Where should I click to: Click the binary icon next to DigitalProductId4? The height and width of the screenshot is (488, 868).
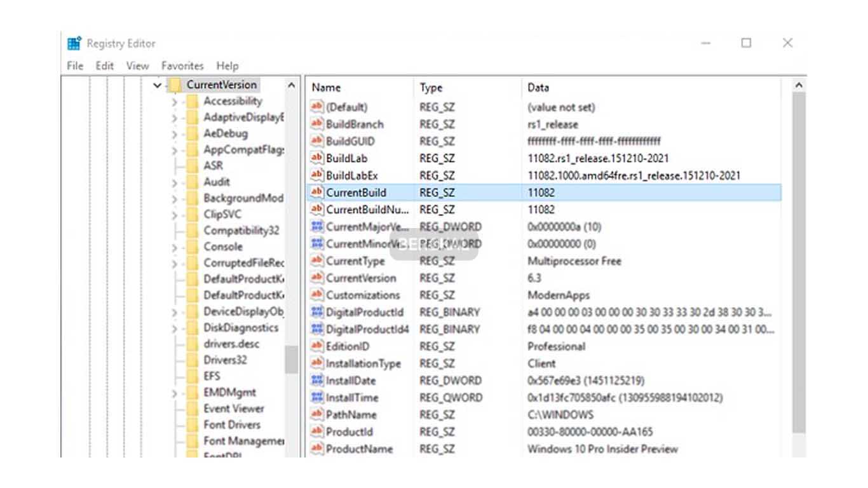click(x=316, y=329)
